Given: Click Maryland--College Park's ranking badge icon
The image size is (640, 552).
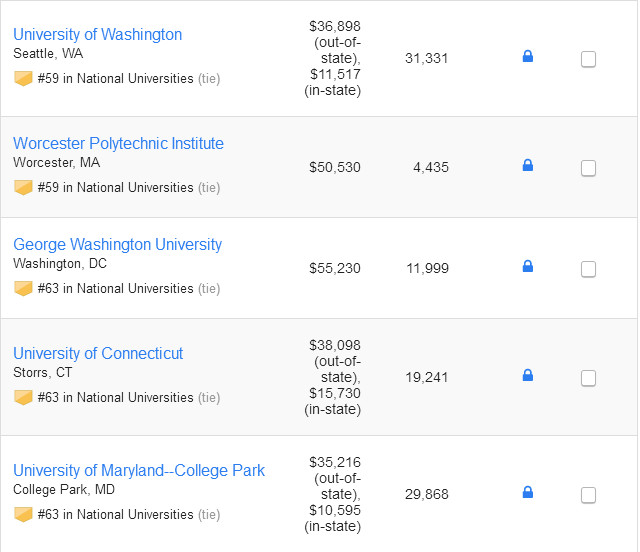Looking at the screenshot, I should click(23, 514).
